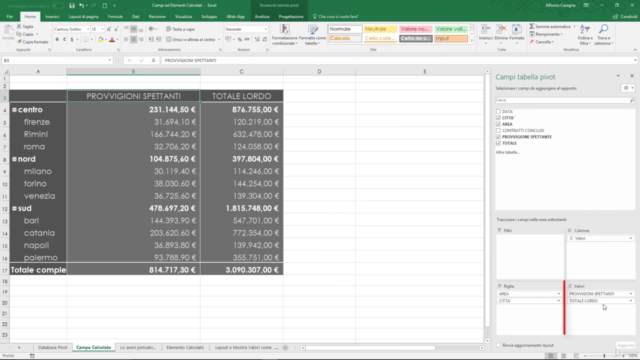Image resolution: width=640 pixels, height=360 pixels.
Task: Check the DATA field checkbox
Action: pos(498,111)
